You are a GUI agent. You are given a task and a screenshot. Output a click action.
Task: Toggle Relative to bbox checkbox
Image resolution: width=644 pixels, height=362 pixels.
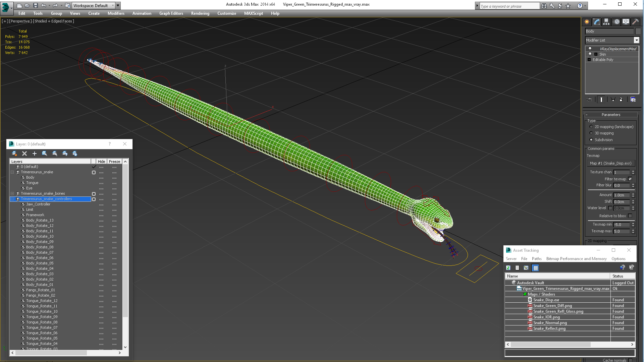630,216
